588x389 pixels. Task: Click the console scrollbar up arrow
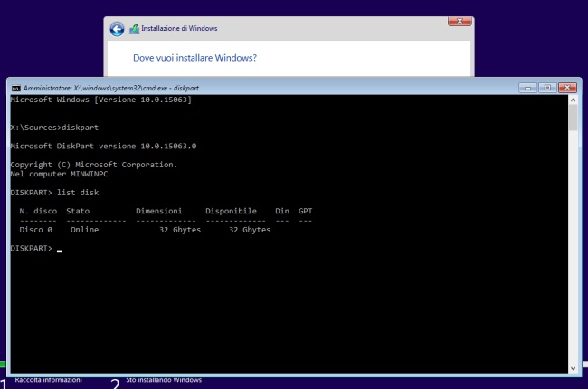[x=573, y=100]
